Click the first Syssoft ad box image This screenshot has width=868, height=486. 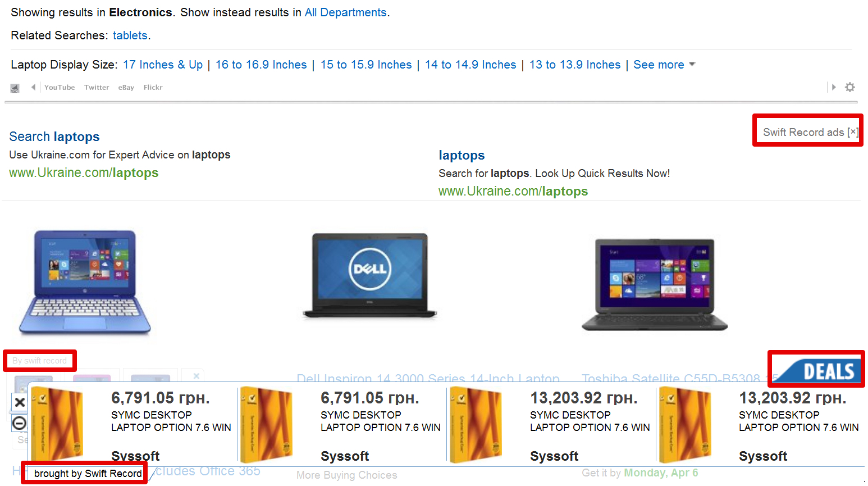(x=56, y=425)
